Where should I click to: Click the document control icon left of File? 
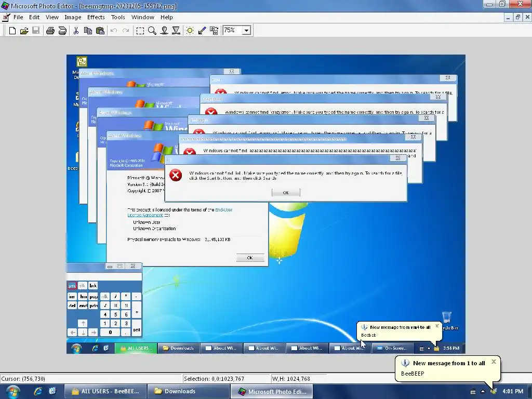(x=6, y=17)
